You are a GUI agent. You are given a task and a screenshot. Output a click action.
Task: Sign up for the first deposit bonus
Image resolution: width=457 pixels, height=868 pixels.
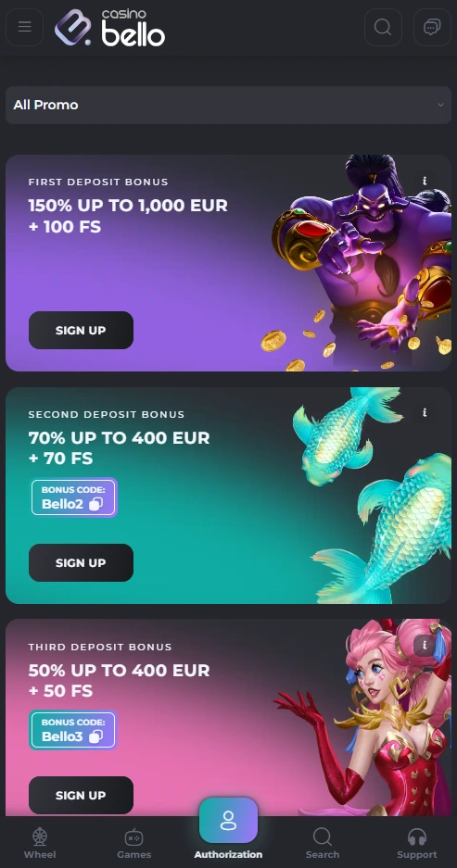tap(81, 330)
